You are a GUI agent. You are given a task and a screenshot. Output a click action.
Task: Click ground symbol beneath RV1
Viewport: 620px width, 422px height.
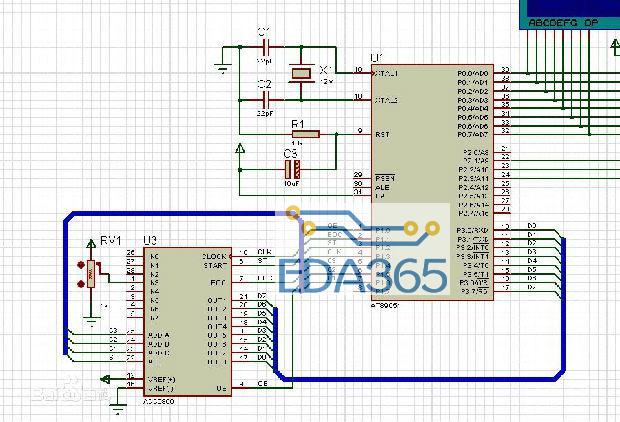(x=91, y=321)
